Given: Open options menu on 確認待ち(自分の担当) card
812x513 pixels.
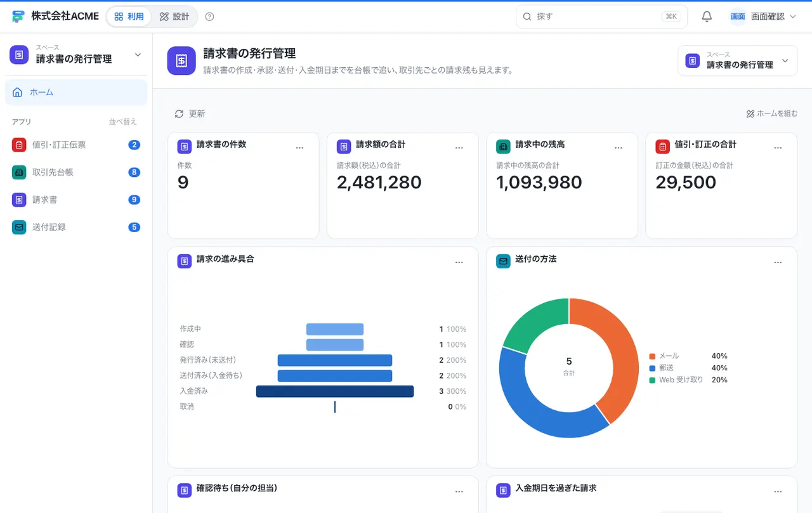Looking at the screenshot, I should pyautogui.click(x=459, y=491).
